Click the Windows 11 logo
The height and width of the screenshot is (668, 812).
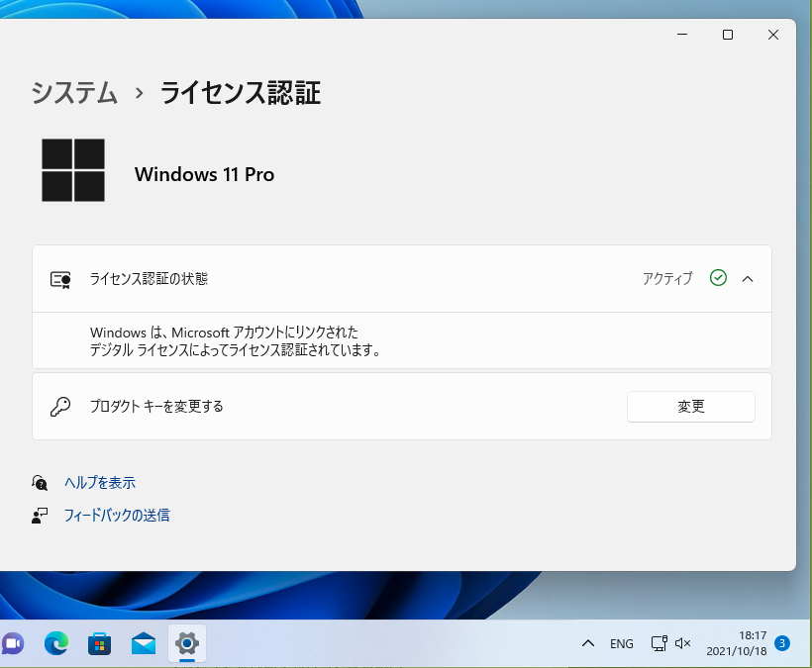pyautogui.click(x=73, y=170)
